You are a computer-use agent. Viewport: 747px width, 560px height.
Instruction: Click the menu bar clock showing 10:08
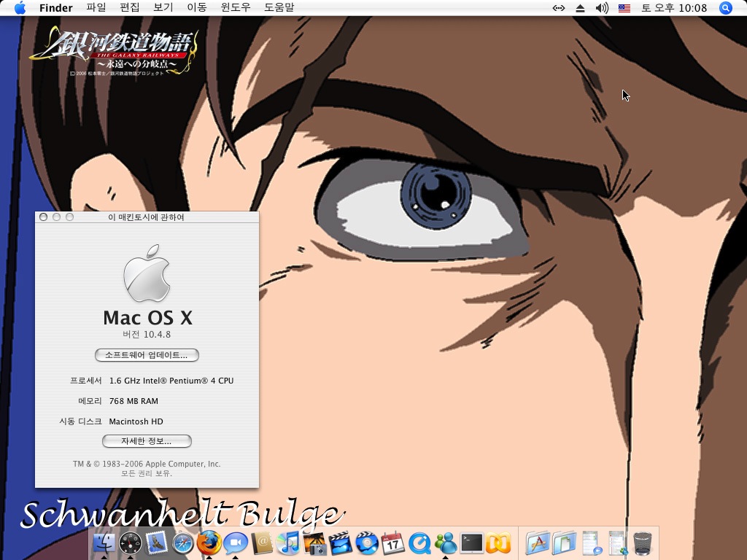tap(674, 8)
